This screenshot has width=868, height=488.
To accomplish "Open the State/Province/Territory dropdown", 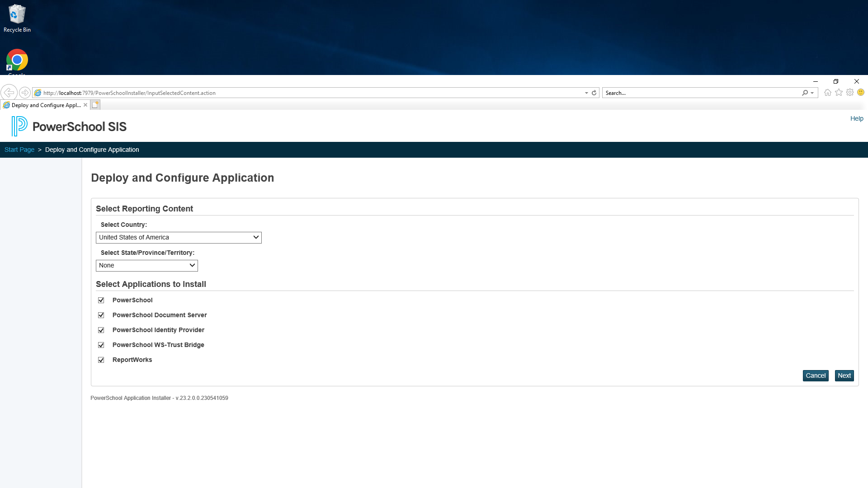I will 147,266.
